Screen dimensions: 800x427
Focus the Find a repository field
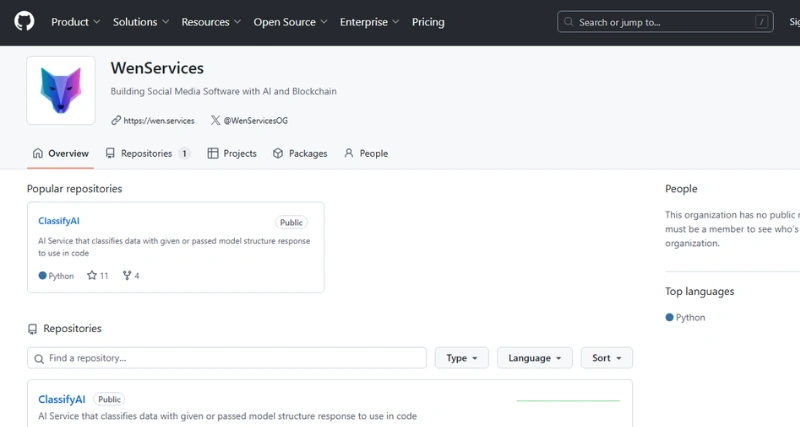[227, 358]
